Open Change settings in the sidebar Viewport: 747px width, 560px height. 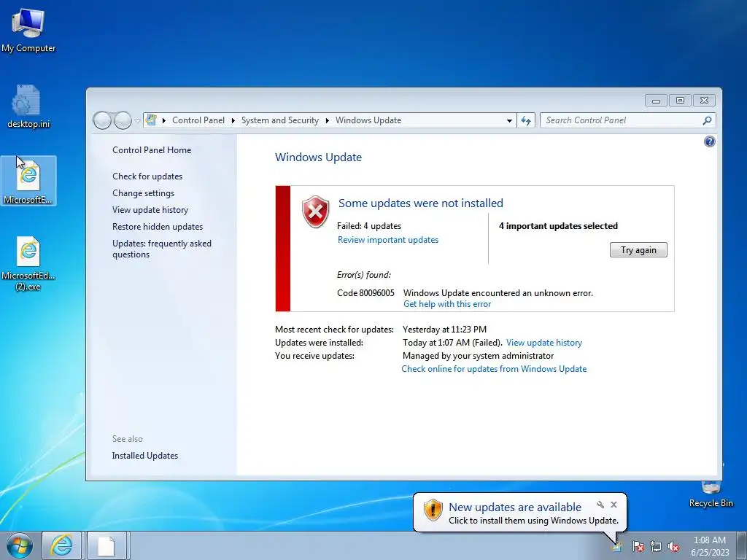pyautogui.click(x=143, y=192)
